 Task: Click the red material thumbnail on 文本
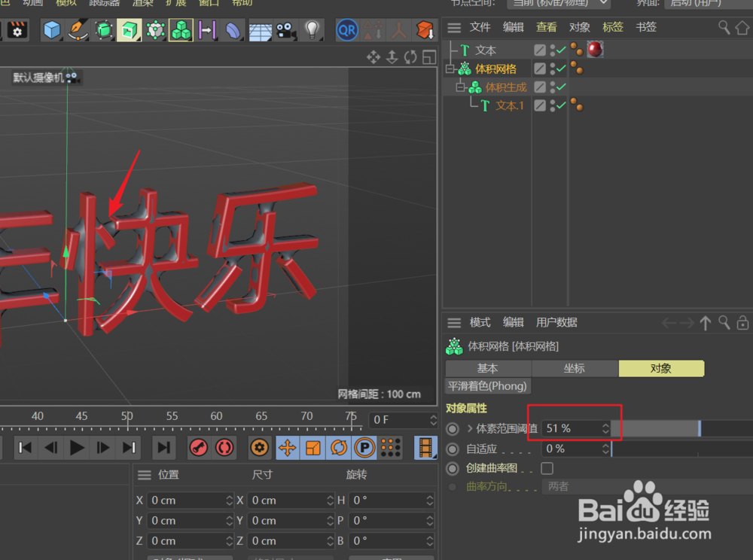click(596, 49)
